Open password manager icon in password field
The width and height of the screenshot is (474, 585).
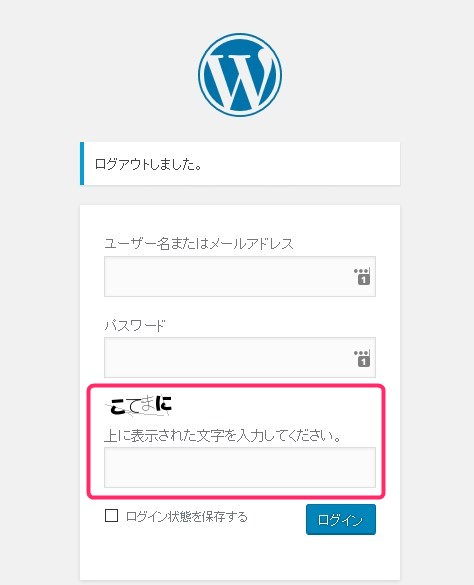[x=362, y=358]
